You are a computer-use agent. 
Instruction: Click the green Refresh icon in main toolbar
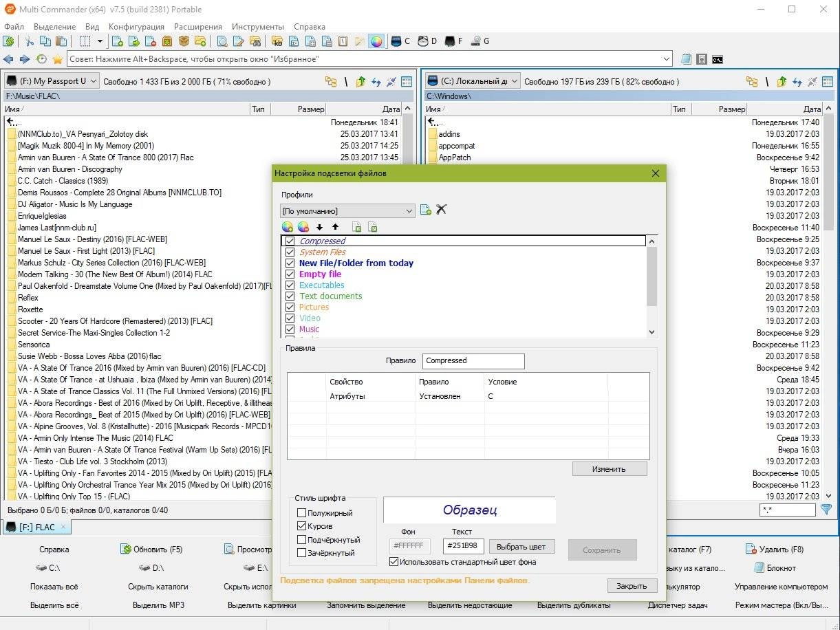pos(9,41)
